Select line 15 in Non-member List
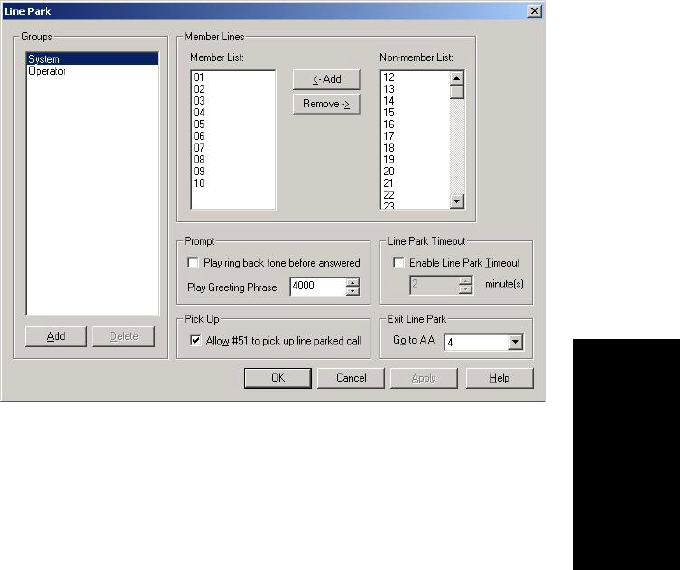This screenshot has width=680, height=570. point(415,112)
